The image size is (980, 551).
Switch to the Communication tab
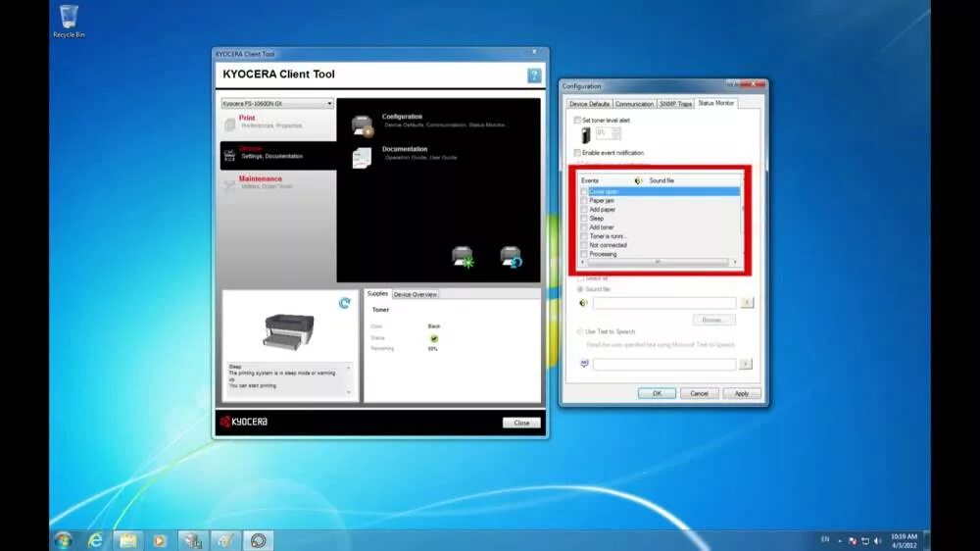634,104
